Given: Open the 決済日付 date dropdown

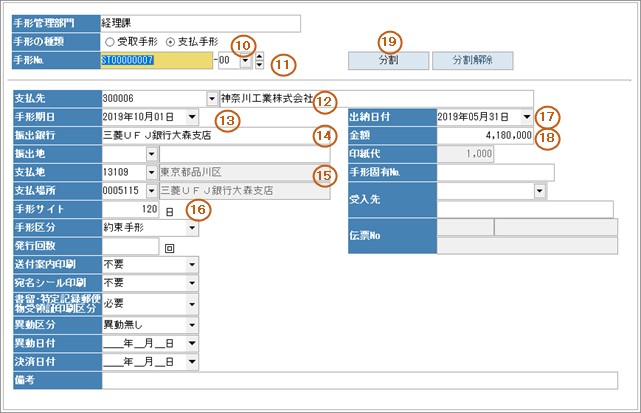Looking at the screenshot, I should (191, 361).
